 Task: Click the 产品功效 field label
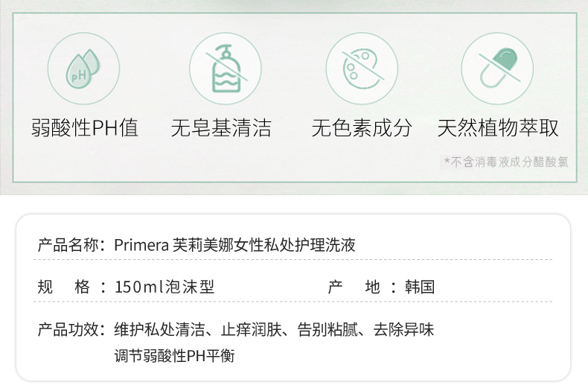[68, 329]
